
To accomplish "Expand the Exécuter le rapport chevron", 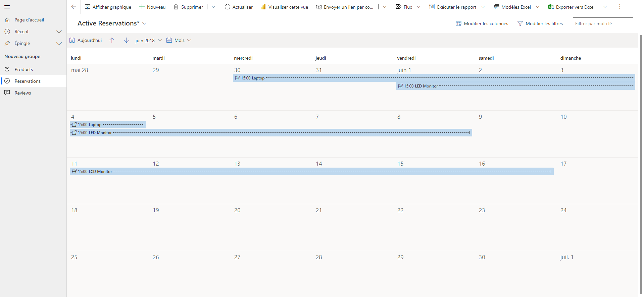I will click(483, 7).
